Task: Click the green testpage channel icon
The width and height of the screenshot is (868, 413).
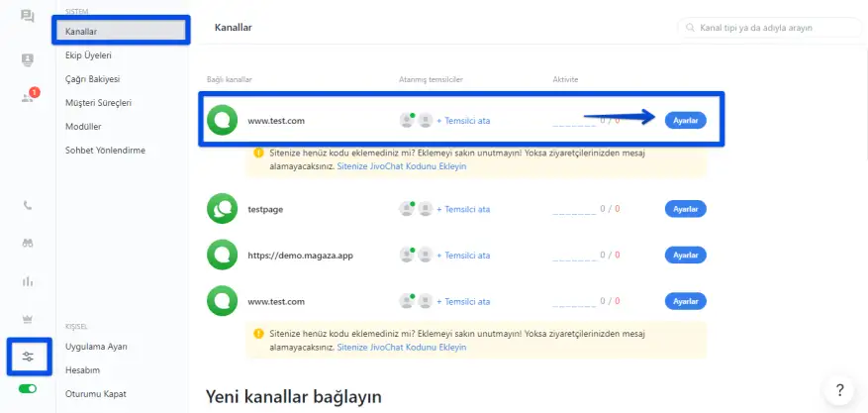Action: [222, 209]
